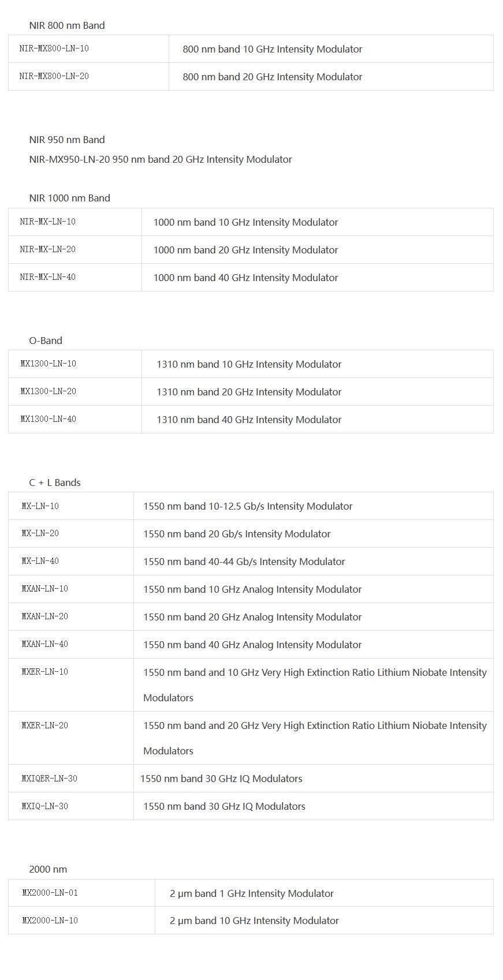Select the MX1300-LN-40 model code

pyautogui.click(x=49, y=419)
